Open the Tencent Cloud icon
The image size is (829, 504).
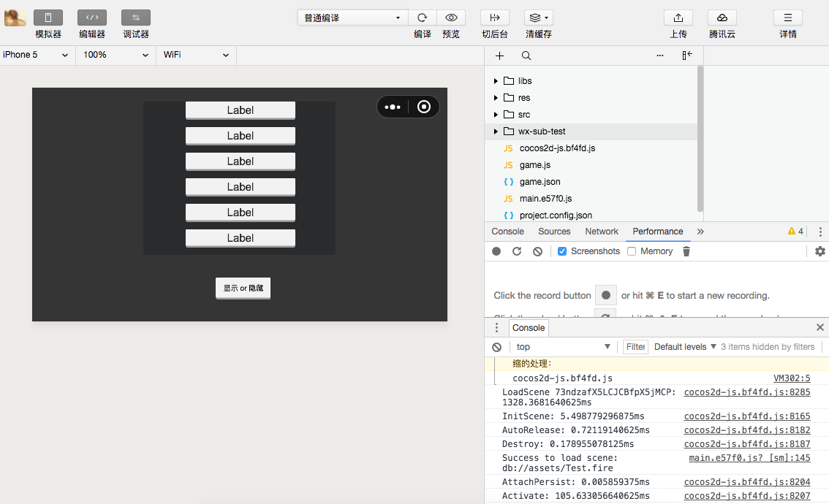pos(722,18)
